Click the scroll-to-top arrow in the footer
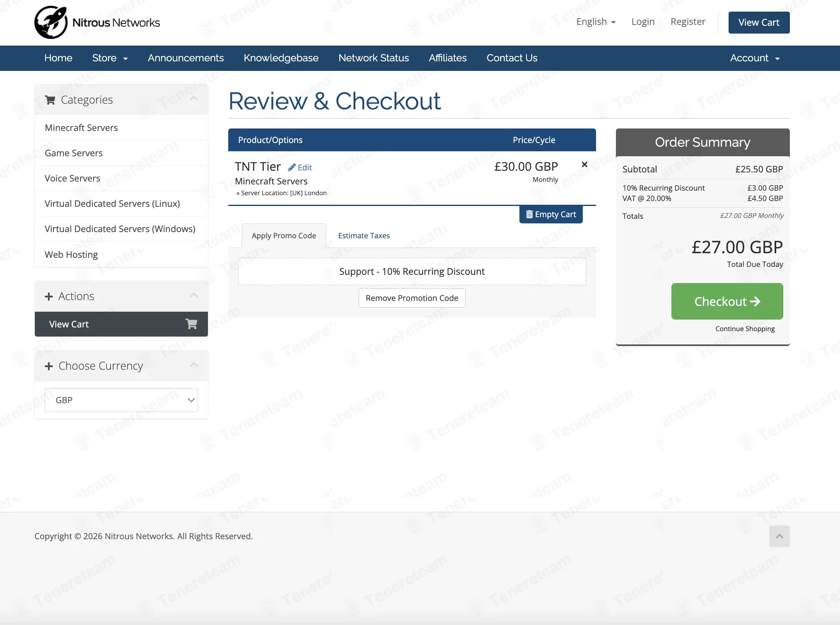Image resolution: width=840 pixels, height=625 pixels. [780, 536]
